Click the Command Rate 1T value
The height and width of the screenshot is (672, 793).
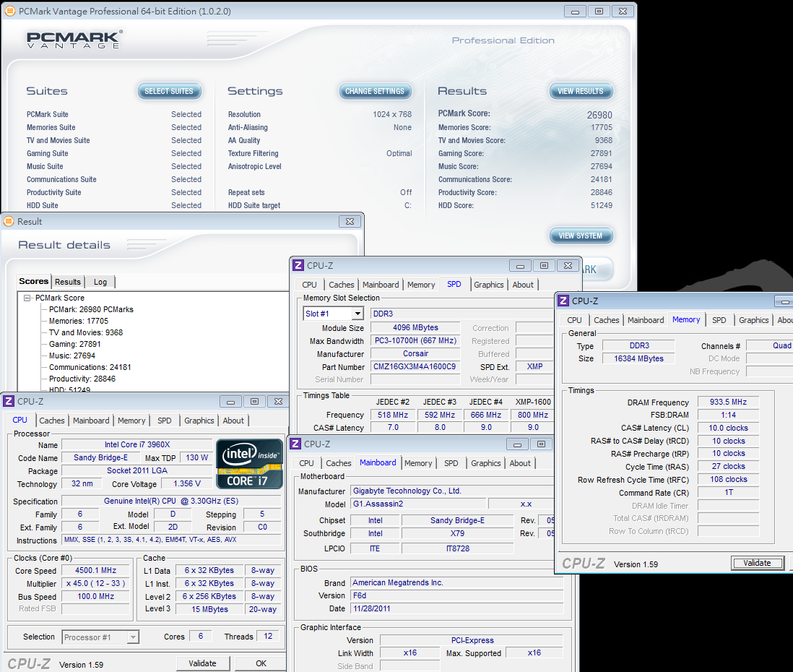(x=728, y=492)
